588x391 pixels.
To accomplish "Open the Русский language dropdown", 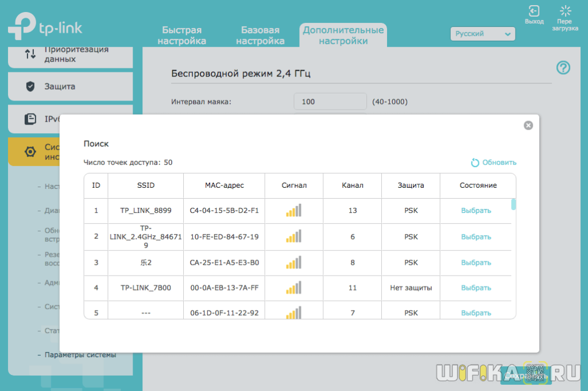I will pos(482,34).
